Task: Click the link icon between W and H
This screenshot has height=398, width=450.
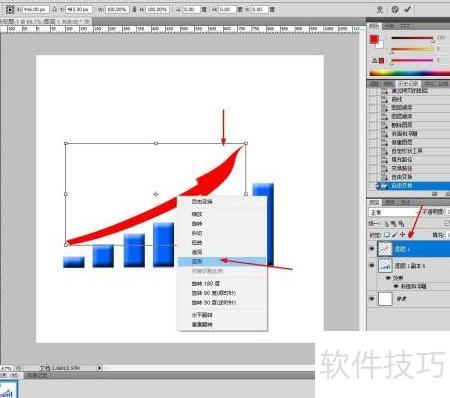Action: [134, 9]
